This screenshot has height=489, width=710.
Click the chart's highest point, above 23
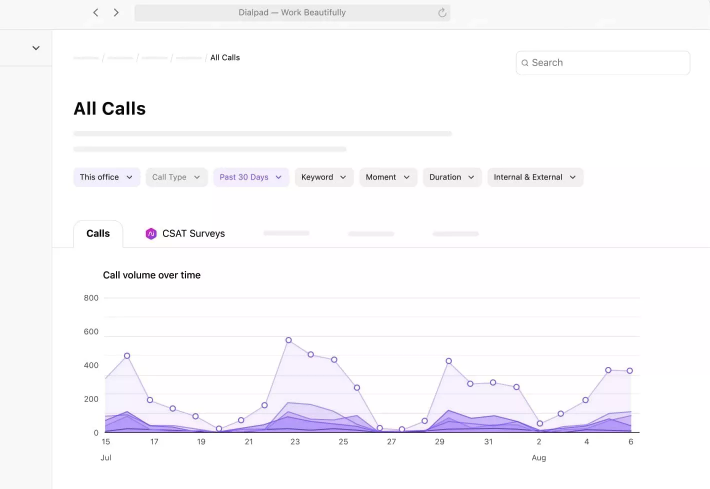[288, 340]
